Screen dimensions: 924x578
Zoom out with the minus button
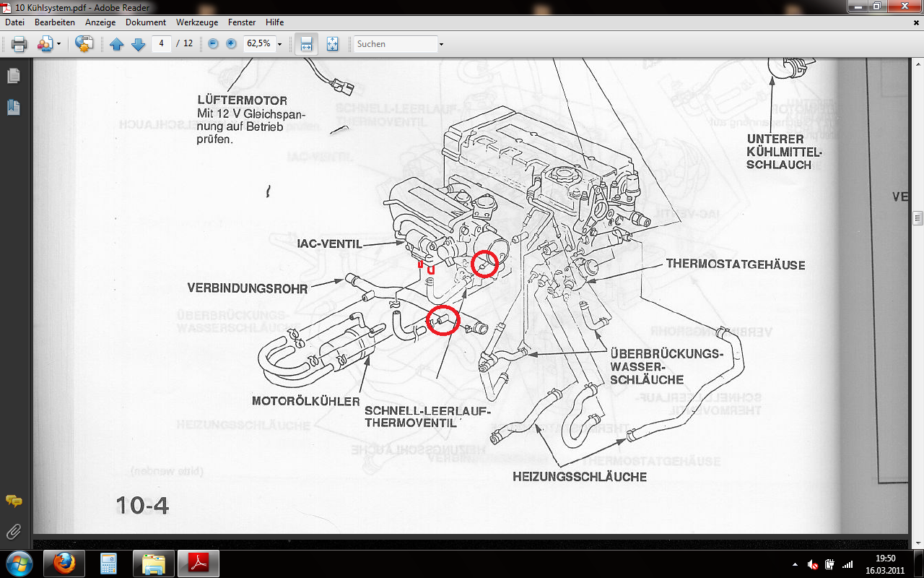tap(213, 44)
